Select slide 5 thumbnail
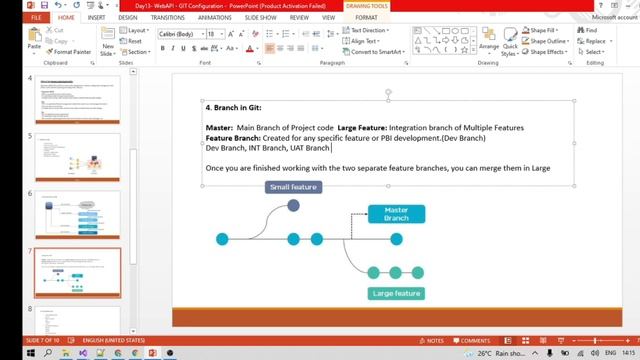The height and width of the screenshot is (360, 640). [x=78, y=157]
